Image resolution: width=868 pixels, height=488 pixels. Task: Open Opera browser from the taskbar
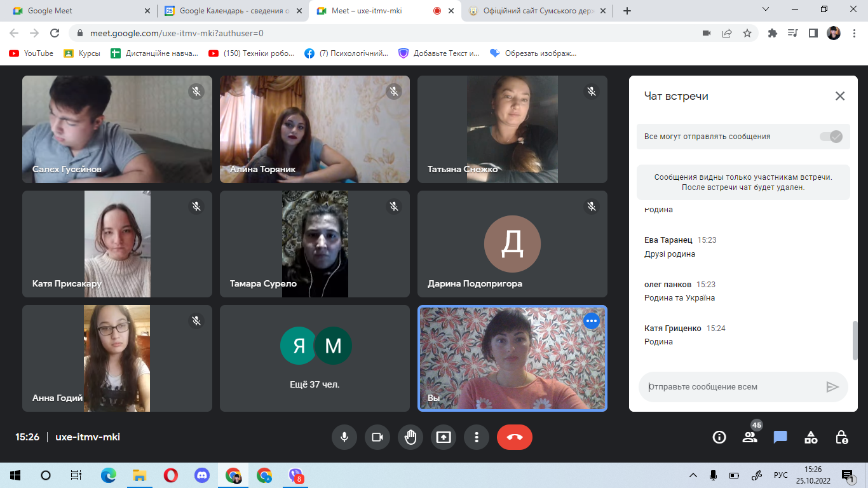(171, 475)
